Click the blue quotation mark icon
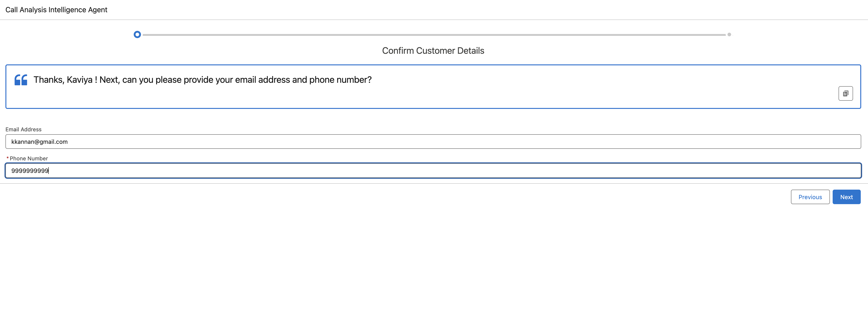 click(x=21, y=80)
